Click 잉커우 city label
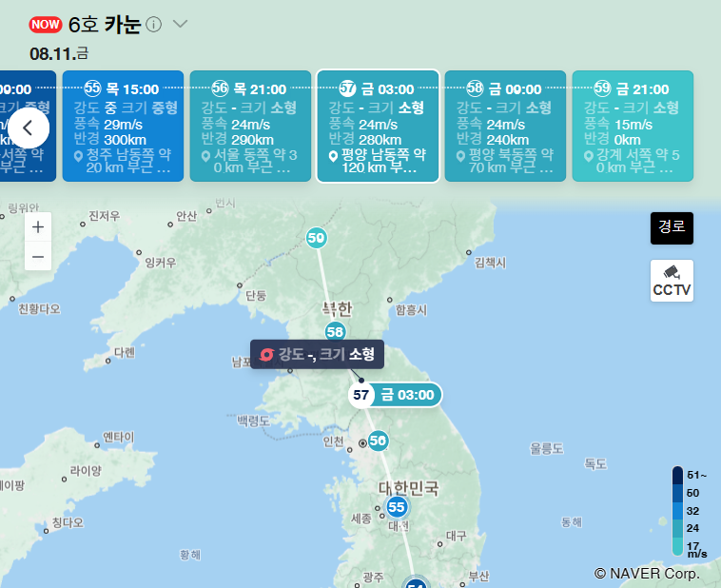Viewport: 721px width, 588px height. point(161,263)
